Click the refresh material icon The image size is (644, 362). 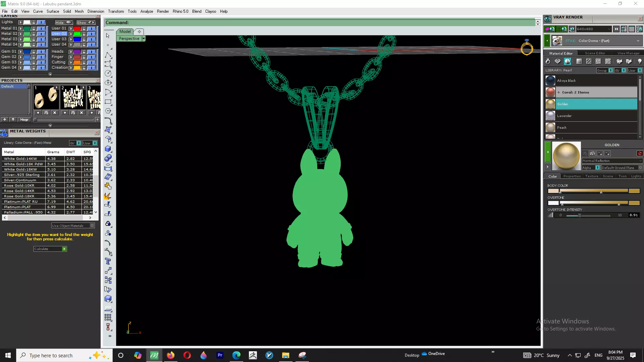640,154
